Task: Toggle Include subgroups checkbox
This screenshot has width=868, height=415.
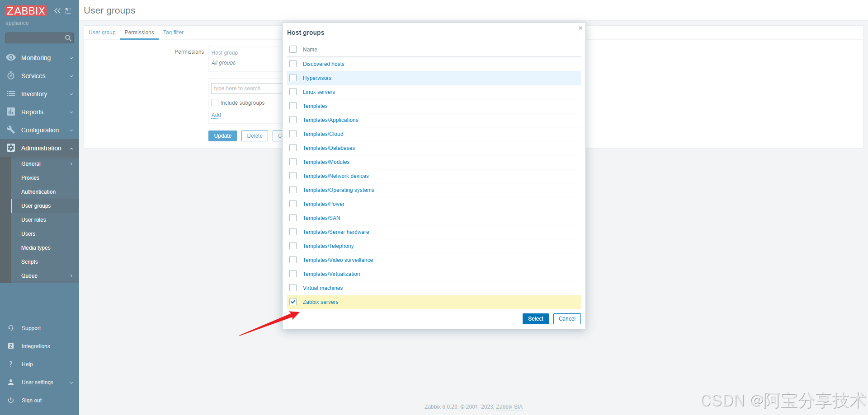Action: (215, 103)
